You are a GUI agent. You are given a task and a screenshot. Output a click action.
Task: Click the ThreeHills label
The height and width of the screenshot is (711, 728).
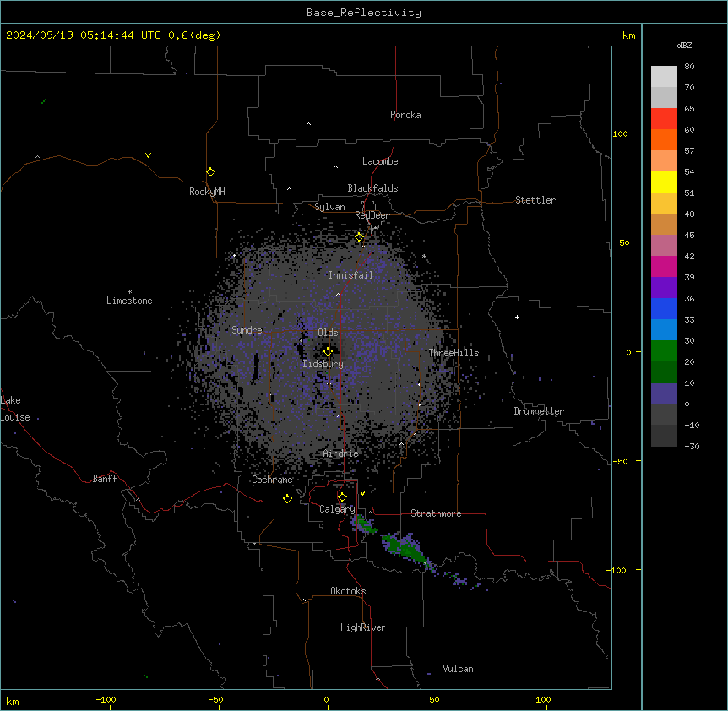[454, 353]
